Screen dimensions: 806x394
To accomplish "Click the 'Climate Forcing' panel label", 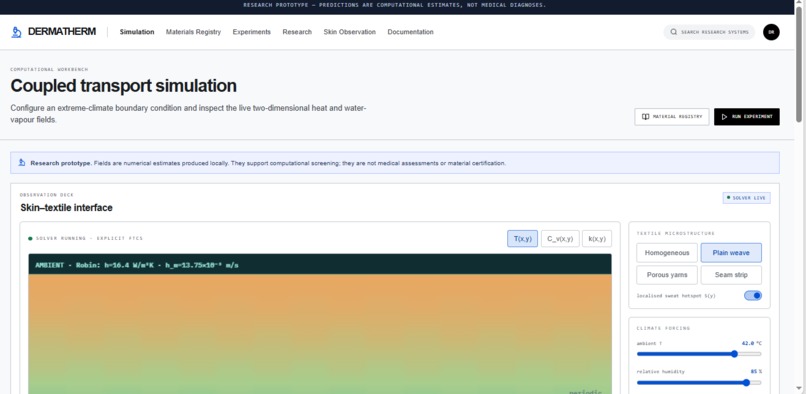I will click(663, 328).
